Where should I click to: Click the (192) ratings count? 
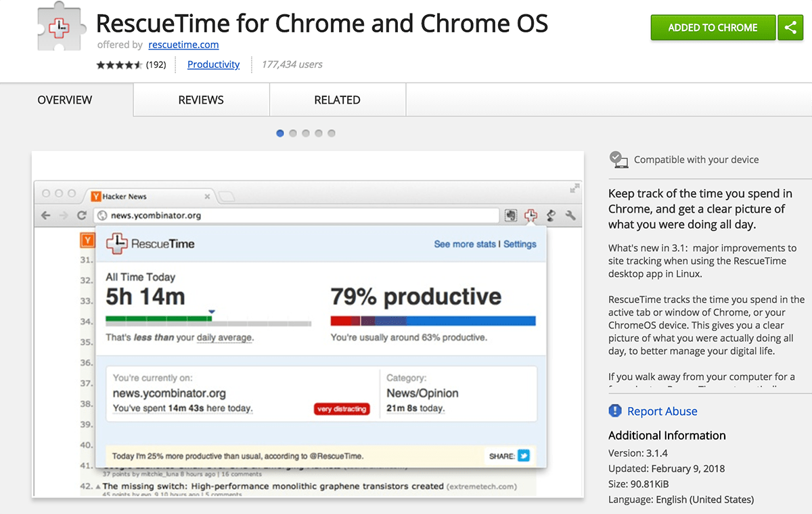point(156,65)
